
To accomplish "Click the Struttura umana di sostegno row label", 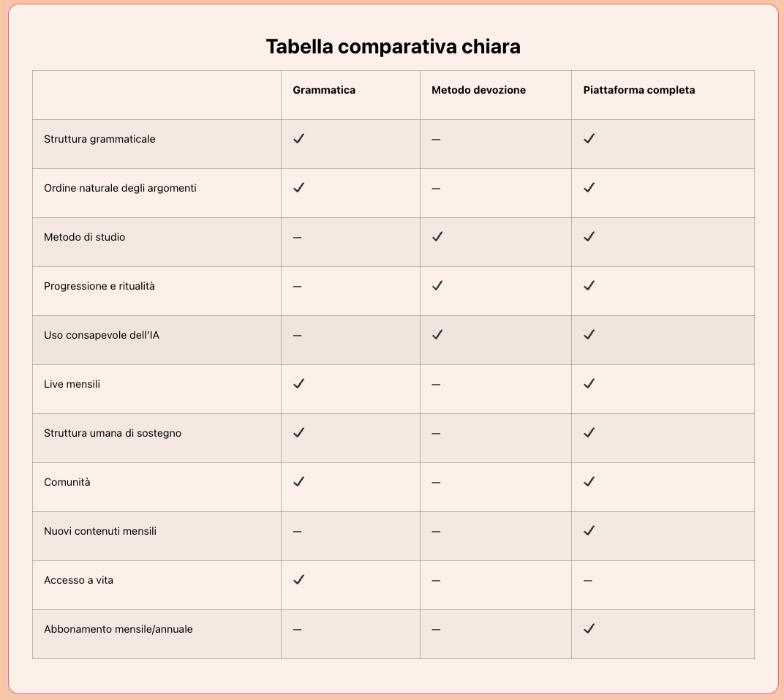I will pos(113,433).
